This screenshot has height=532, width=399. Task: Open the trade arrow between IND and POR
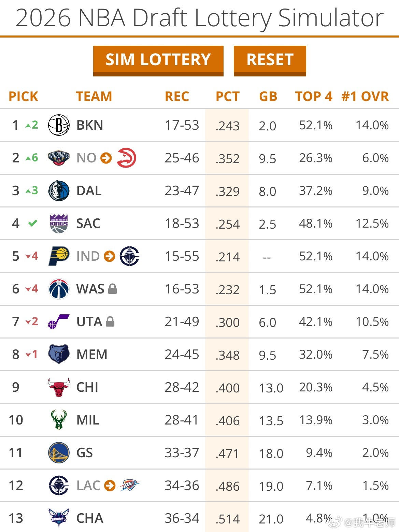tap(109, 256)
